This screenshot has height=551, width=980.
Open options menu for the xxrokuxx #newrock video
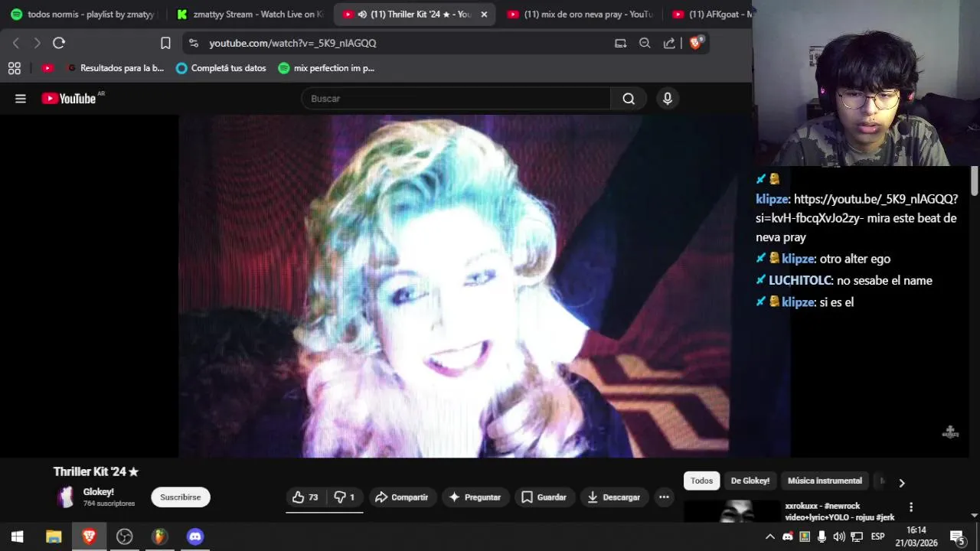pyautogui.click(x=910, y=507)
